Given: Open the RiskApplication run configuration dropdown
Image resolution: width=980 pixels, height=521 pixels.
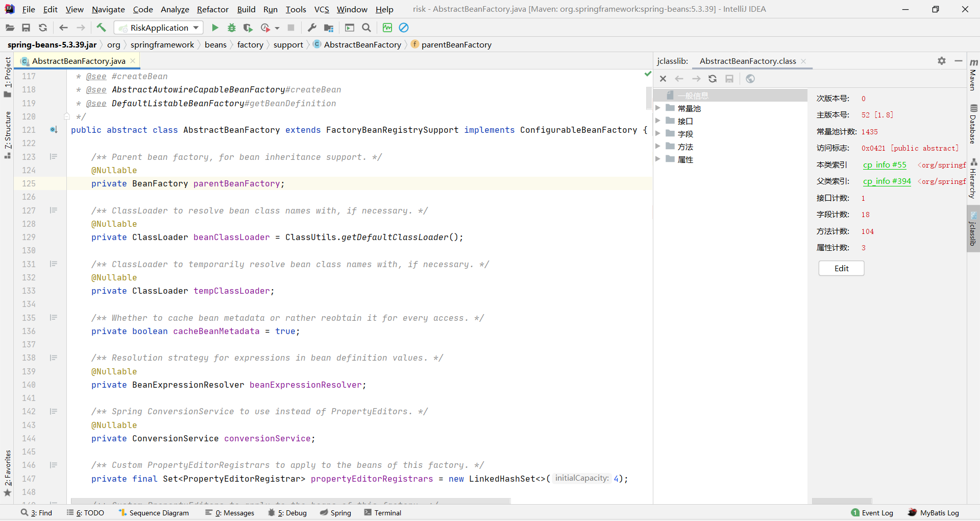Looking at the screenshot, I should (x=159, y=28).
